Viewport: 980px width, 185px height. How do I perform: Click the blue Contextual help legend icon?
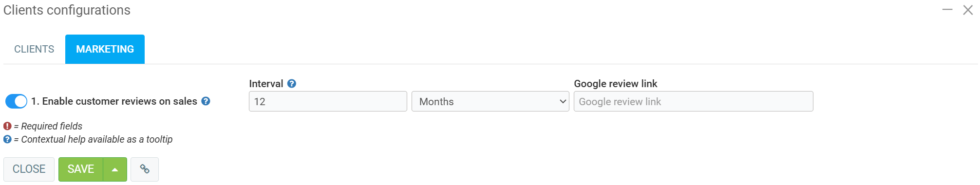coord(7,139)
